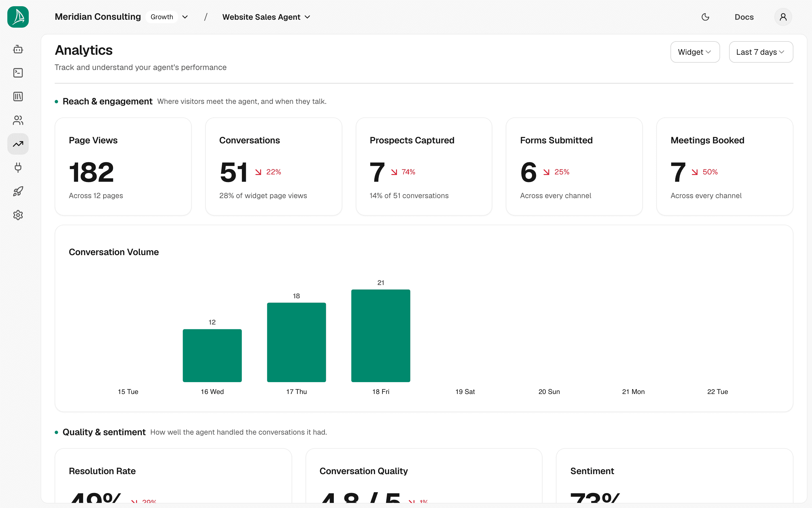
Task: Open the rocket deploy sidebar icon
Action: pos(18,192)
